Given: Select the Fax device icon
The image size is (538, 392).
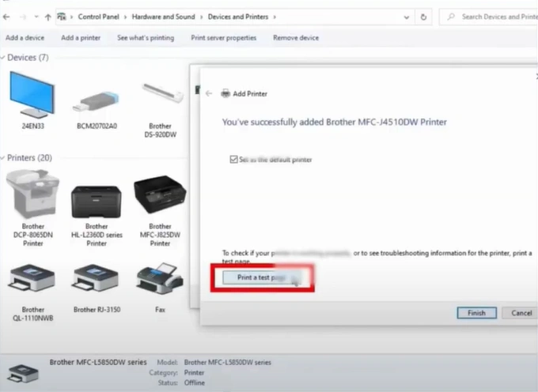Looking at the screenshot, I should (161, 277).
